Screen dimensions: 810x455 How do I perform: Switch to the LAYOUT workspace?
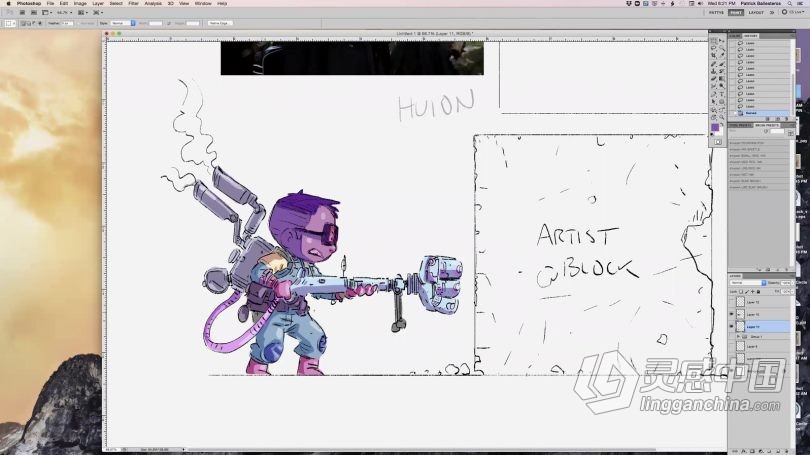pyautogui.click(x=756, y=12)
